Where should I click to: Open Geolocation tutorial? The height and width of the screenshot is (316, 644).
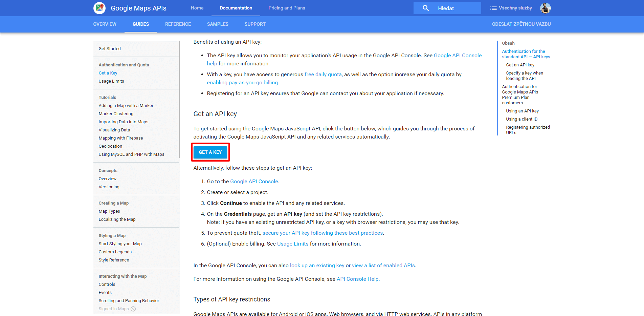110,146
